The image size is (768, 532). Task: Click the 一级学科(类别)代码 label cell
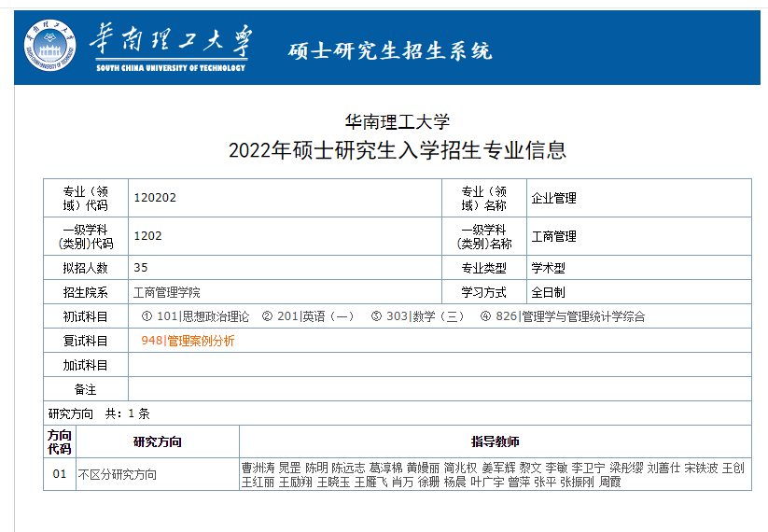[x=86, y=236]
